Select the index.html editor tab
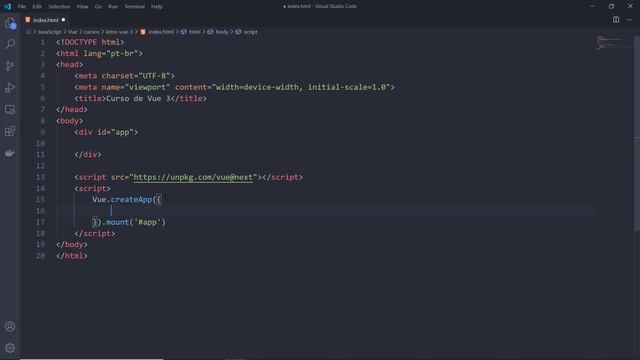 point(46,20)
